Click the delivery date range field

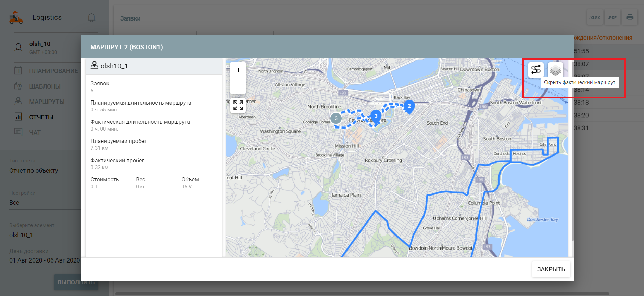(45, 260)
